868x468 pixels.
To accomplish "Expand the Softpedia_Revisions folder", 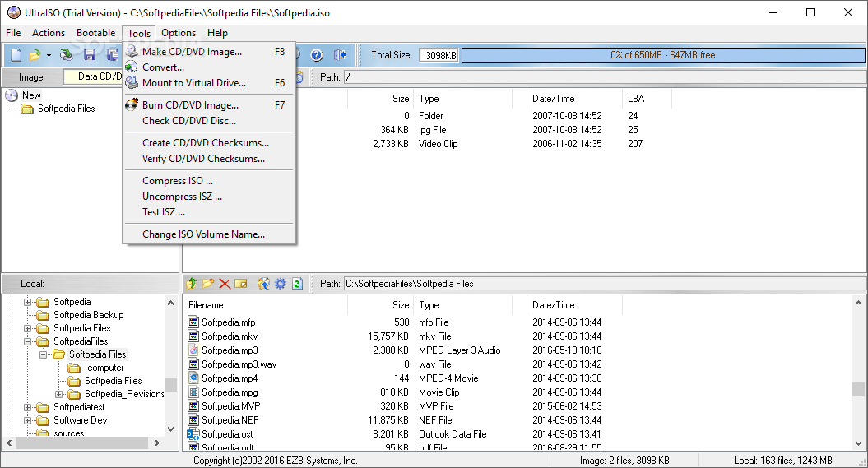I will 58,395.
